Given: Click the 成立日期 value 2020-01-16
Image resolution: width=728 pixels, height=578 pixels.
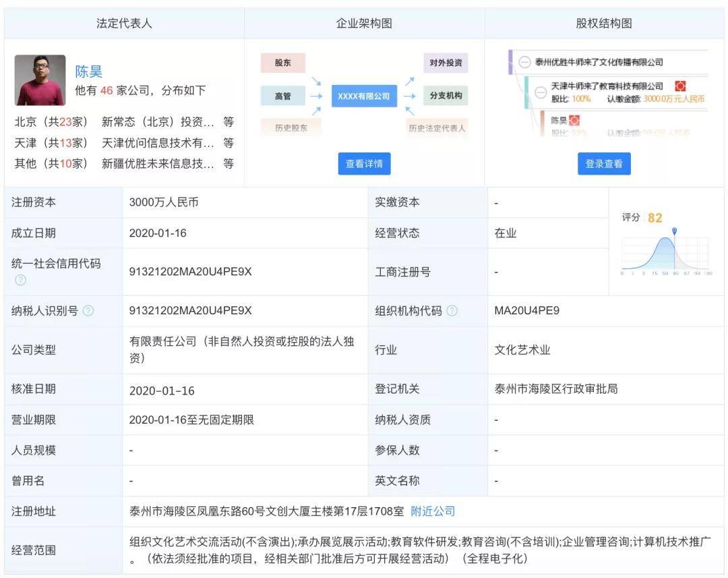Looking at the screenshot, I should point(158,233).
